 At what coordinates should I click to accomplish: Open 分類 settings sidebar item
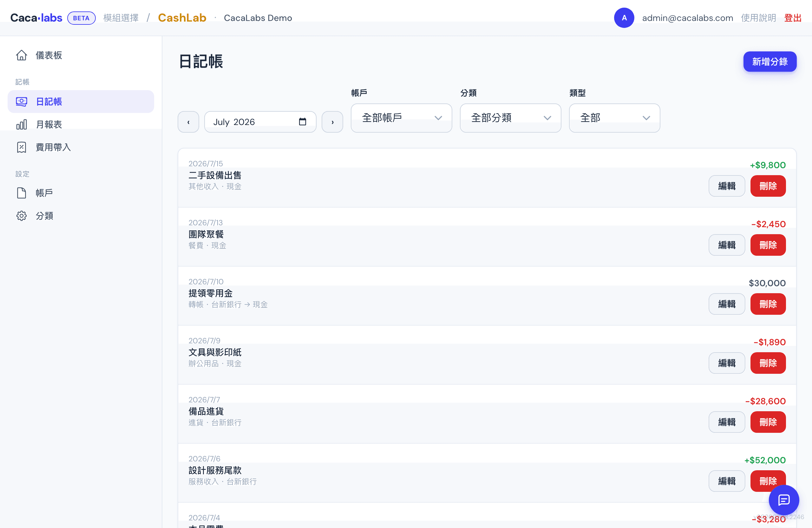(x=81, y=216)
